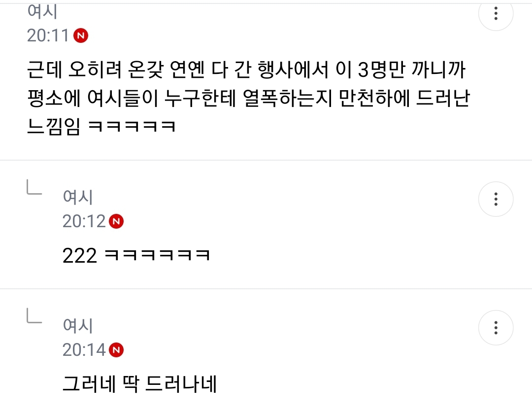Screen dimensions: 532x411
Task: Tap the reply text '222 ㅋㅋㅋㅋㅋㅋ'
Action: click(x=136, y=256)
